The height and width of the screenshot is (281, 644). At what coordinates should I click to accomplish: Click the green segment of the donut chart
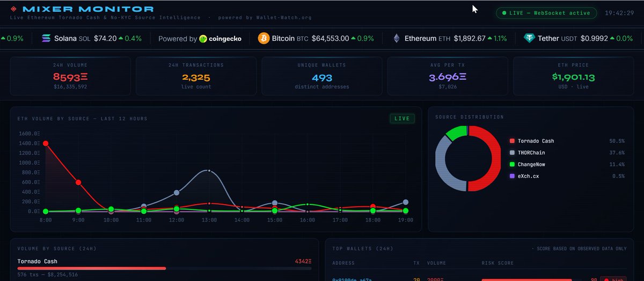(x=456, y=132)
